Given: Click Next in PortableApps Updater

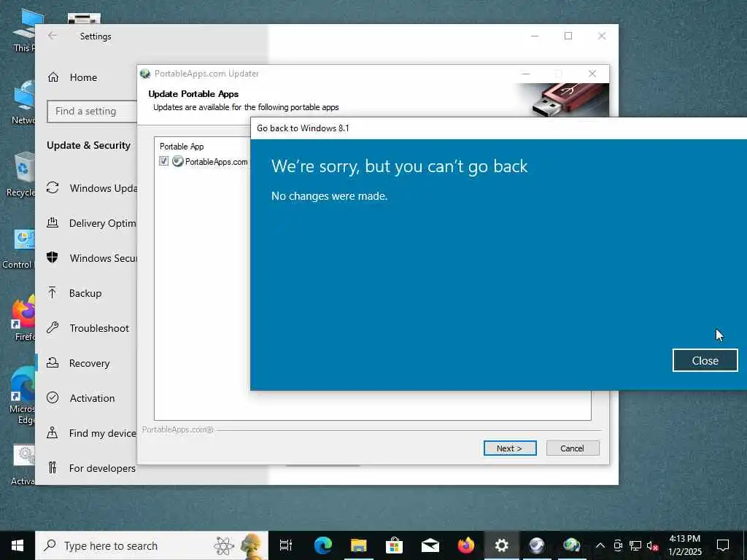Looking at the screenshot, I should click(x=510, y=448).
